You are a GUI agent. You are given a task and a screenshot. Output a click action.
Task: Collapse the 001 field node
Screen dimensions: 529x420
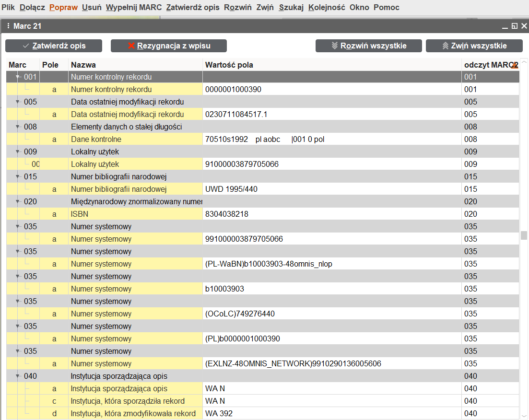(18, 77)
